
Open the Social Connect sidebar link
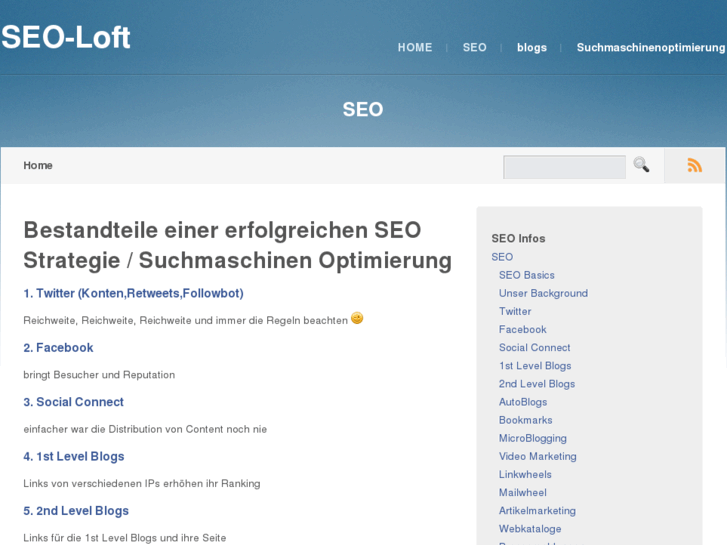point(535,347)
